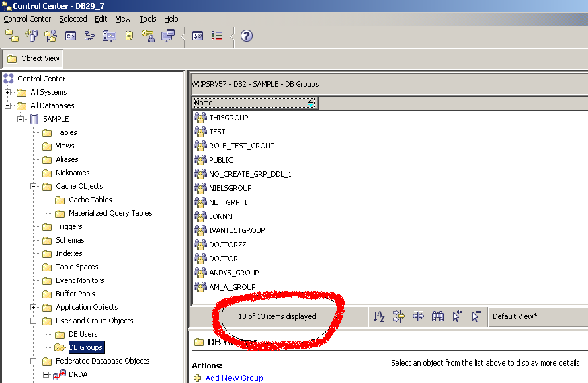Select the DOCTORZZ row
The image size is (588, 383).
(220, 245)
